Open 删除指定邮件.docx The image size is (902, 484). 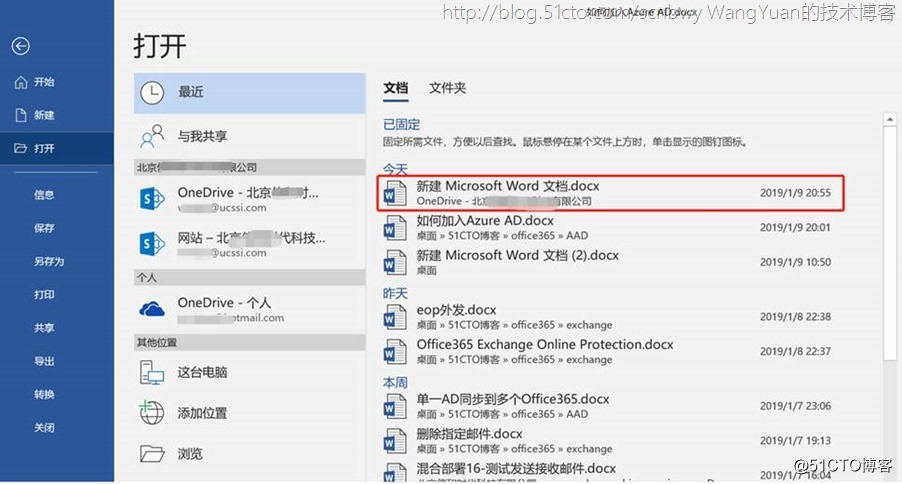[x=610, y=440]
